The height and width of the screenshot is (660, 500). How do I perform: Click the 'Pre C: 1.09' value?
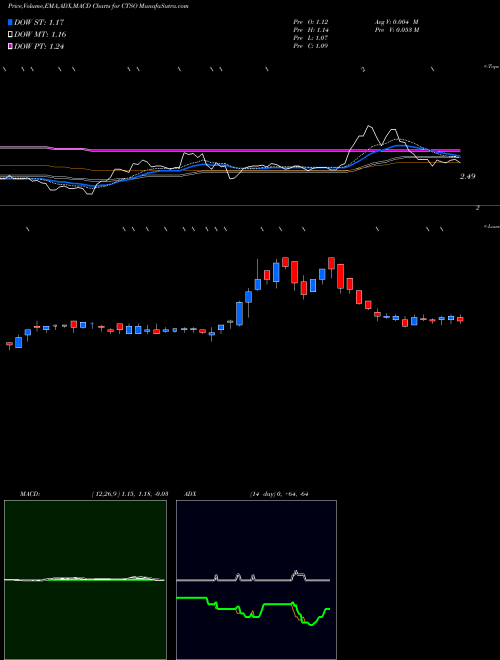click(x=311, y=46)
